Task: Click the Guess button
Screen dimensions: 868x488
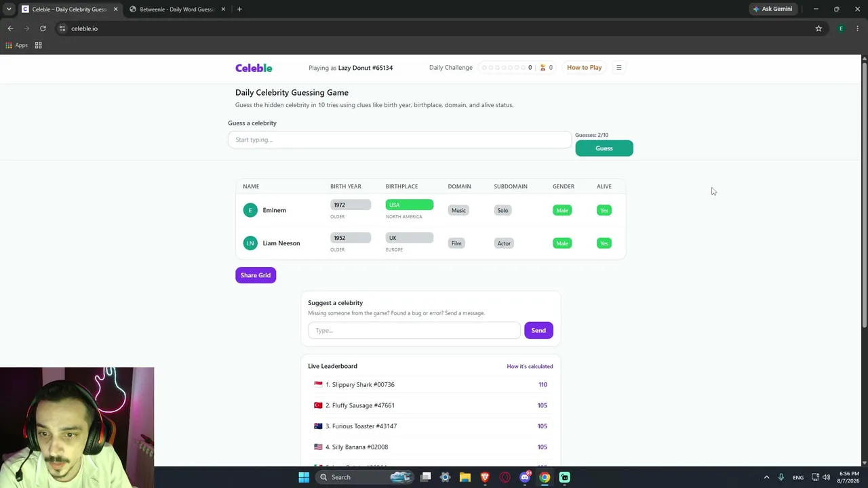Action: pos(604,148)
